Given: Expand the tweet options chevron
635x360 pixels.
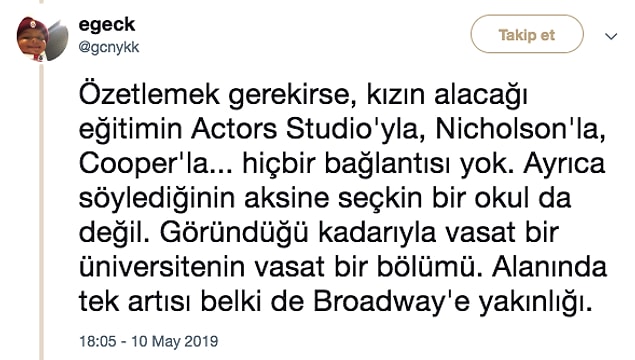Looking at the screenshot, I should click(611, 36).
